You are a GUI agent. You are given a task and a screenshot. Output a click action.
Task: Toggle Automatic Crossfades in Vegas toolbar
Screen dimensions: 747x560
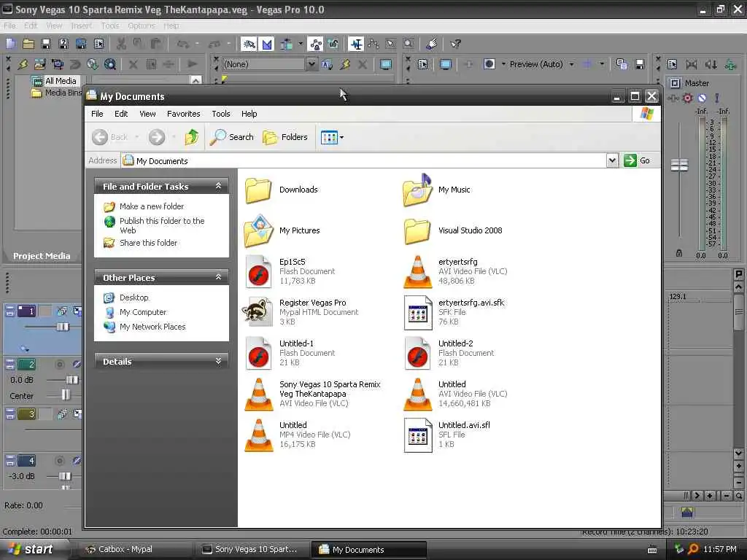(x=267, y=44)
